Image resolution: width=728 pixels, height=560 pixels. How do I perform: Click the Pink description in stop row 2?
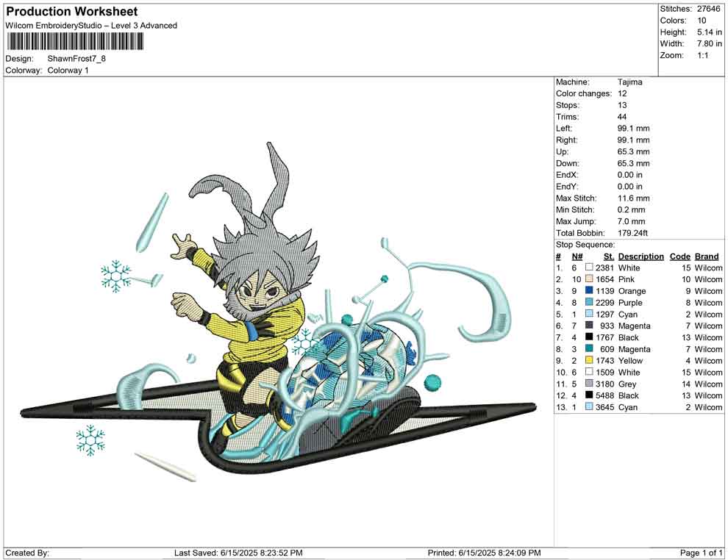[x=627, y=279]
